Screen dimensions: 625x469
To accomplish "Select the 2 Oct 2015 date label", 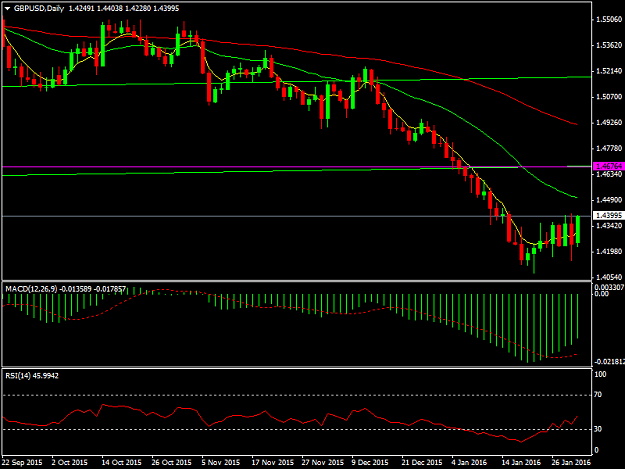I will pyautogui.click(x=70, y=463).
